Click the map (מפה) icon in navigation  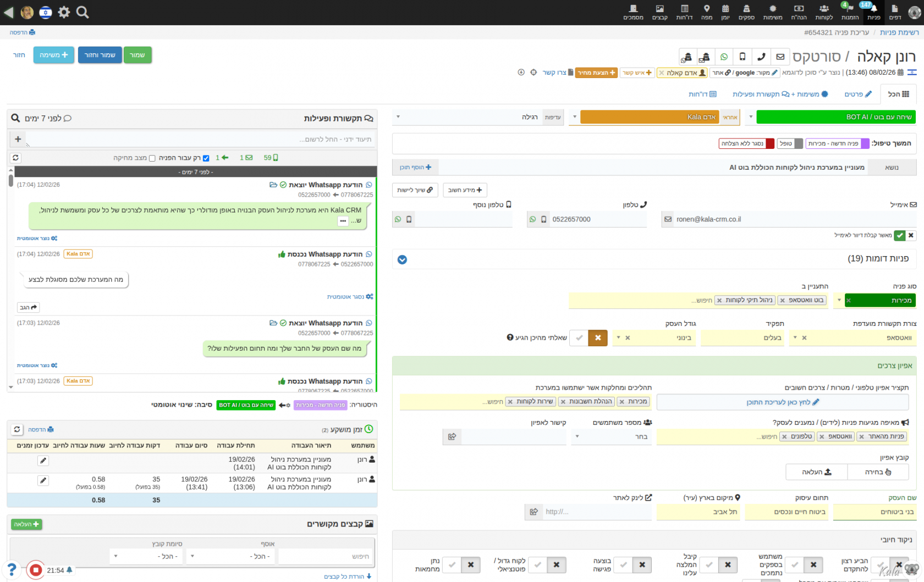coord(707,12)
